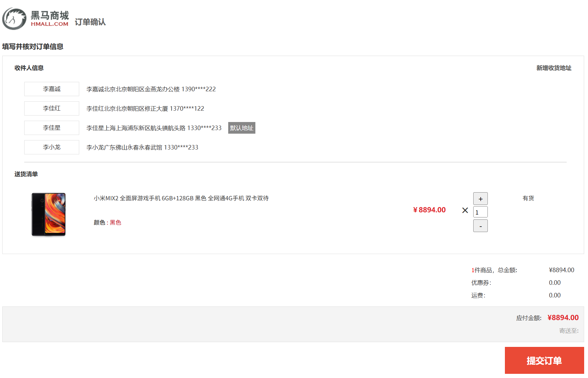
Task: Select recipient 李小龙 address button
Action: point(52,147)
